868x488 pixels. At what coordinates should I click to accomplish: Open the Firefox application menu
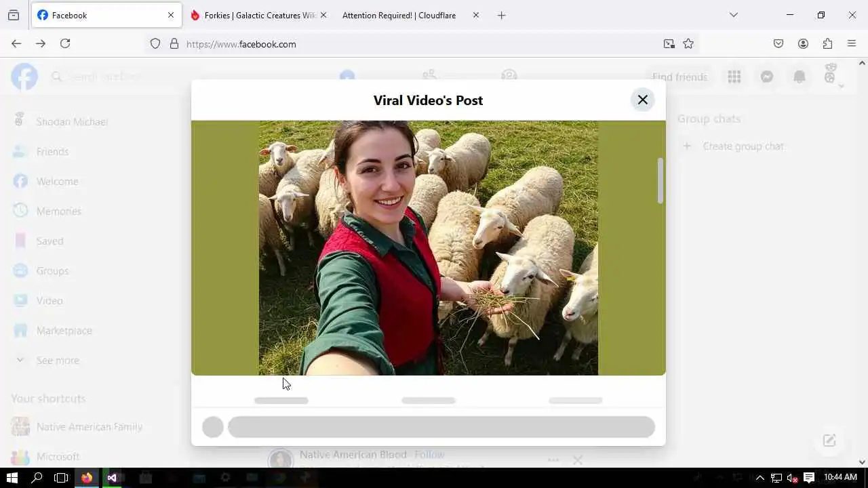852,43
